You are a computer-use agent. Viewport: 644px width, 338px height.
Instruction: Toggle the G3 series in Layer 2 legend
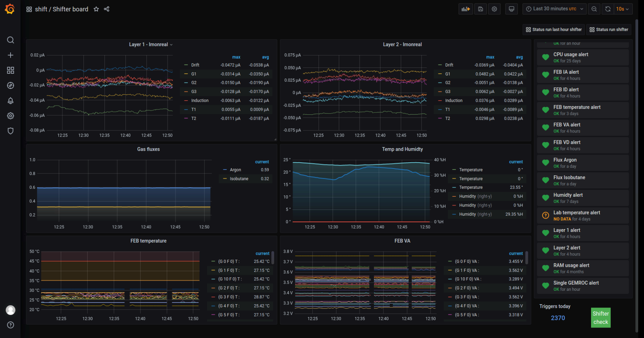point(447,91)
